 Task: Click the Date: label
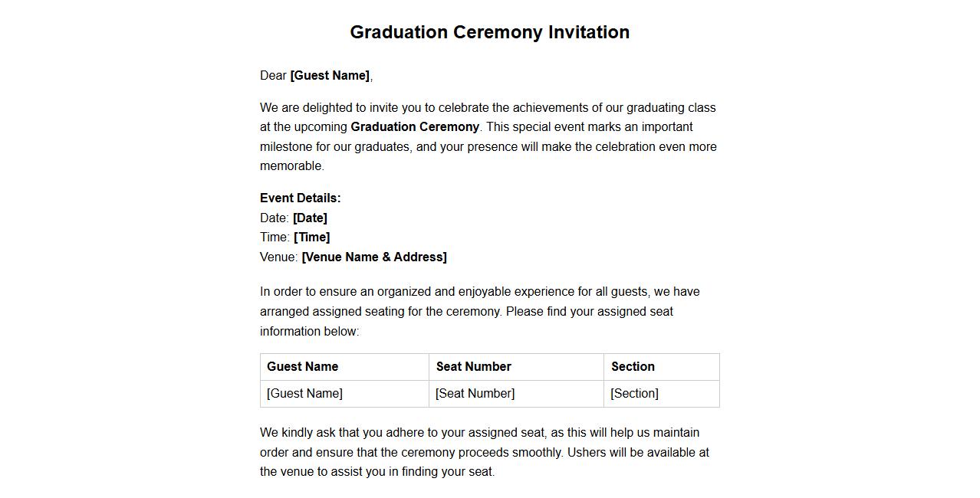[x=275, y=218]
